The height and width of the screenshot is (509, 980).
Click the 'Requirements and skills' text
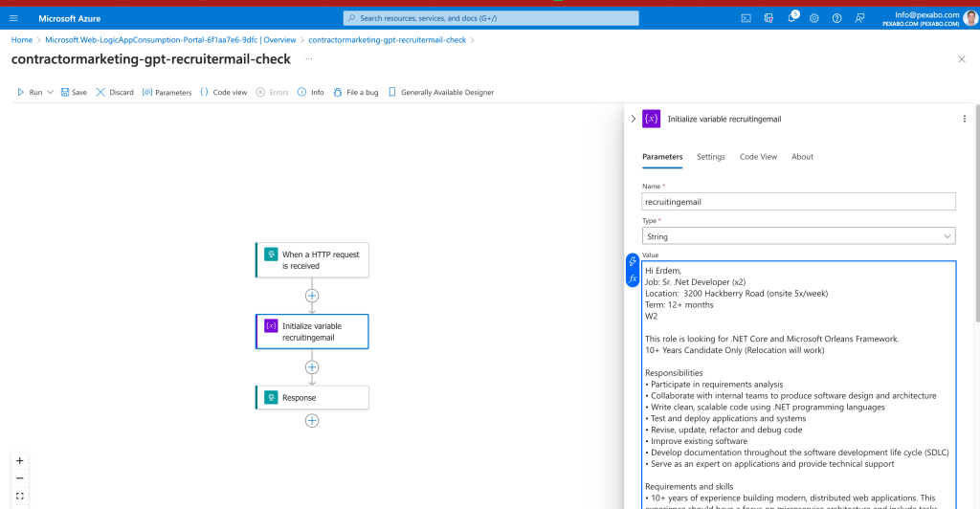click(x=689, y=487)
